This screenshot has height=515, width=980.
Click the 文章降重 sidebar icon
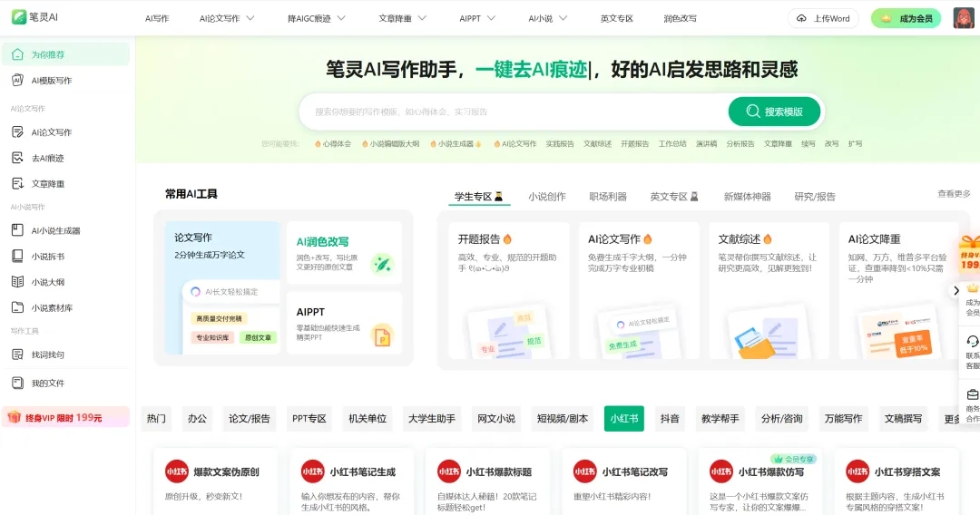pos(17,183)
